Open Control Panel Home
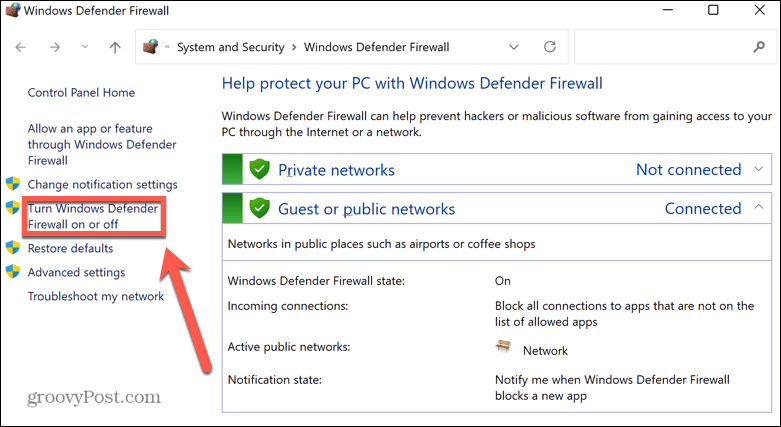The width and height of the screenshot is (781, 427). coord(81,93)
